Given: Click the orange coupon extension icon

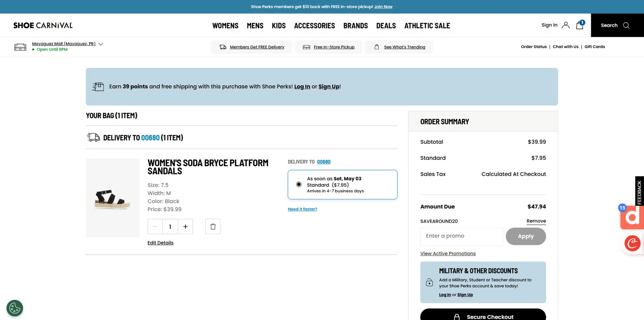Looking at the screenshot, I should tap(632, 217).
